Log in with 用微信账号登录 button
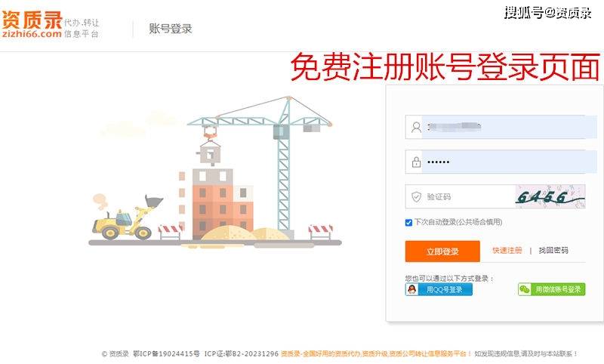Screen dimensions: 604x364 552,289
